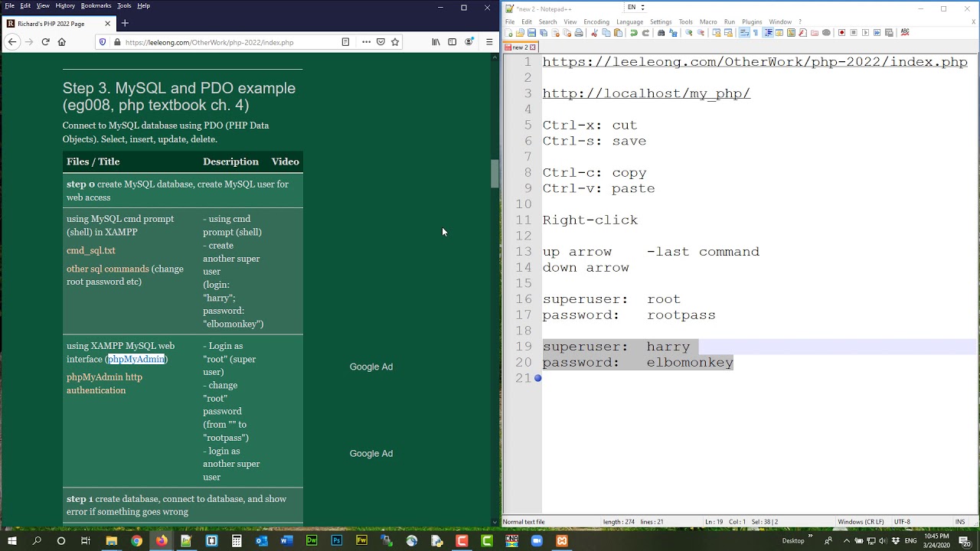Open 'phpMyAdmin http authentication' link
980x551 pixels.
(104, 383)
